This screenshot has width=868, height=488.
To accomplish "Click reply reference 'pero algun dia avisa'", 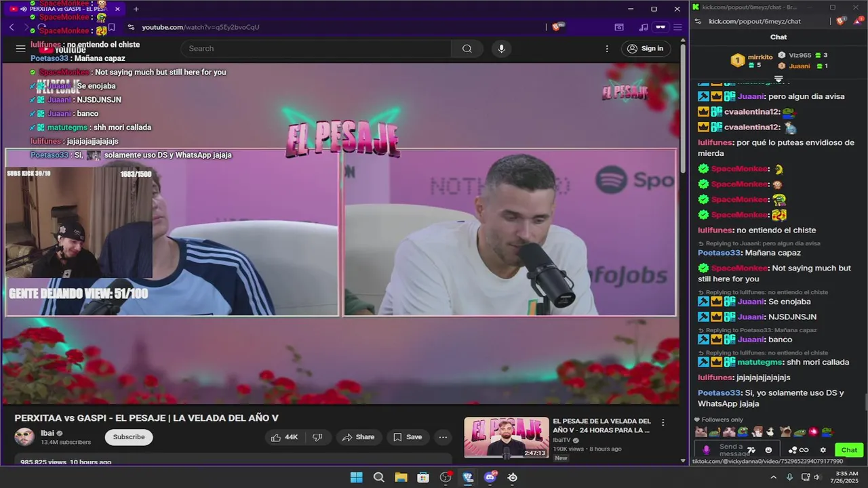I will (763, 243).
